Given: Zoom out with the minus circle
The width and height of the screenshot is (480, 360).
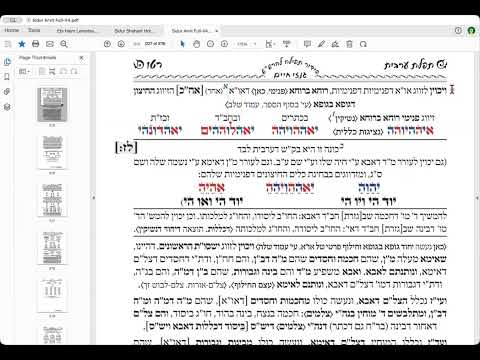Looking at the screenshot, I should coord(210,44).
